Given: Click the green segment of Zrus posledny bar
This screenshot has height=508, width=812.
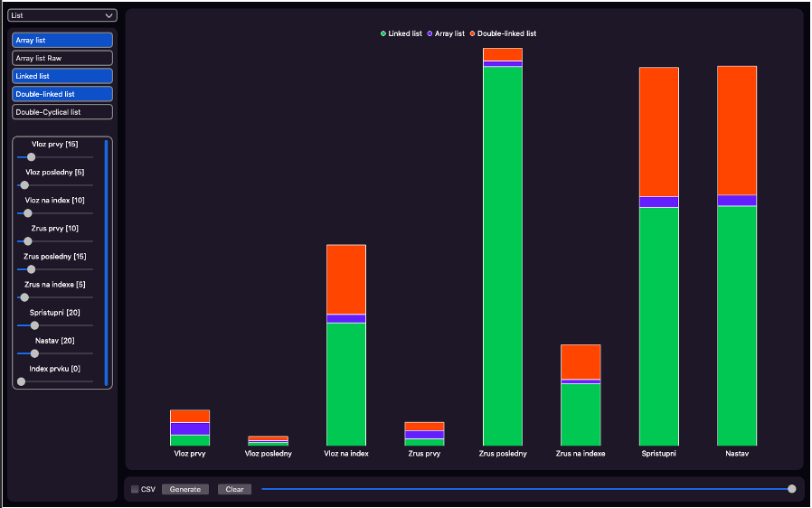Looking at the screenshot, I should tap(503, 256).
